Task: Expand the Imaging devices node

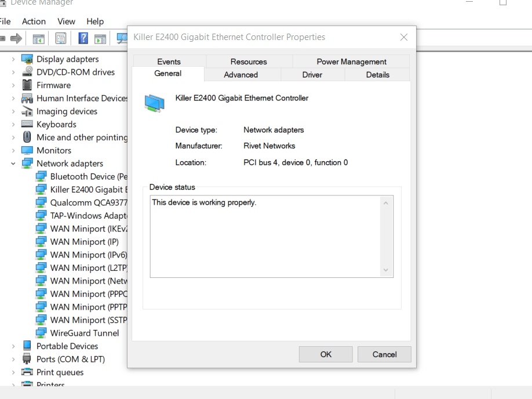Action: (13, 111)
